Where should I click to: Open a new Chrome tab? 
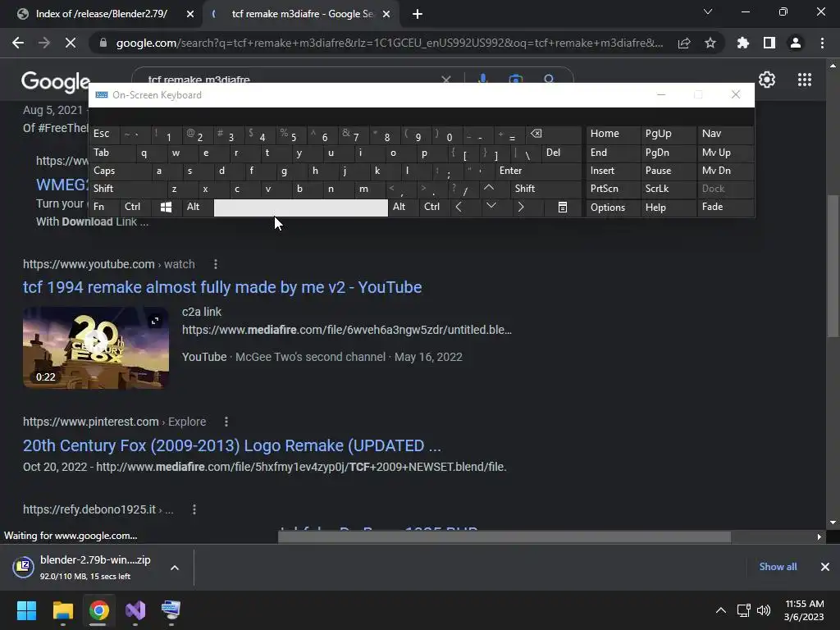click(418, 14)
